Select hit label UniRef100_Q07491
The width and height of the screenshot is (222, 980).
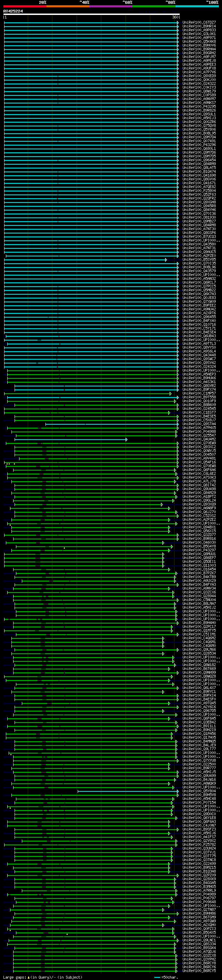point(199,141)
